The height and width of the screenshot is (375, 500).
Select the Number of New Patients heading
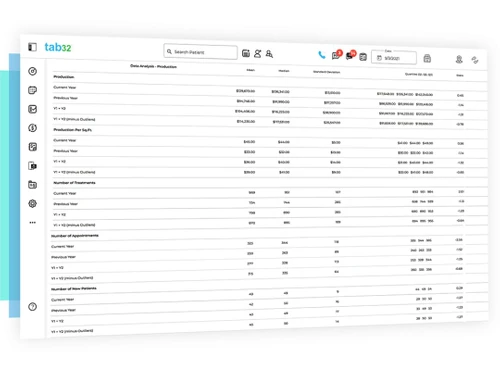pos(74,289)
